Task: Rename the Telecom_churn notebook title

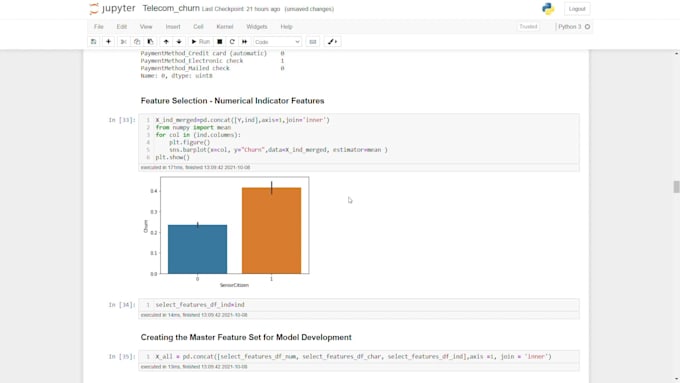Action: (x=171, y=8)
